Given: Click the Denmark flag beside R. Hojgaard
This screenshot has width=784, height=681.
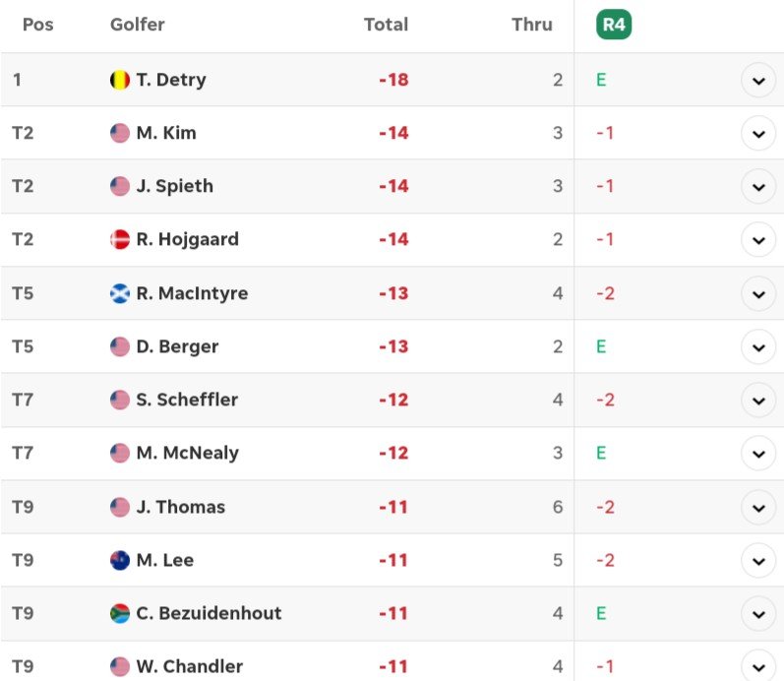Looking at the screenshot, I should [x=119, y=239].
